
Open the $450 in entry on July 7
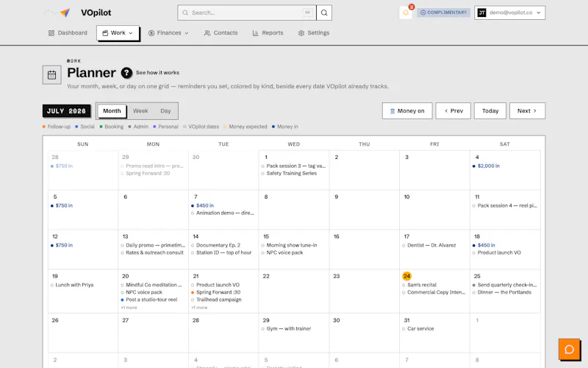click(203, 206)
